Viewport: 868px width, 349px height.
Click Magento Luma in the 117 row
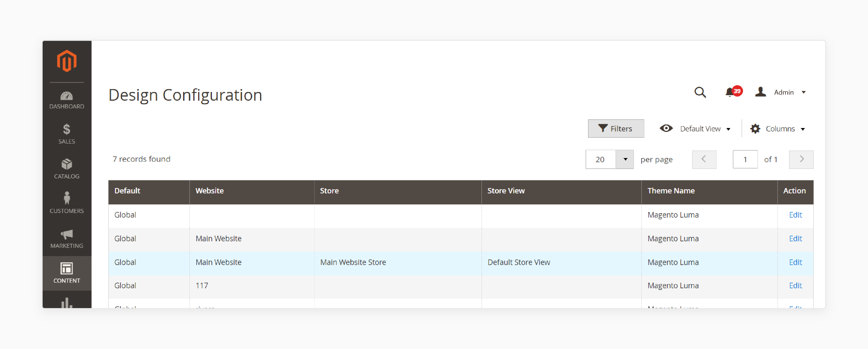click(x=673, y=286)
